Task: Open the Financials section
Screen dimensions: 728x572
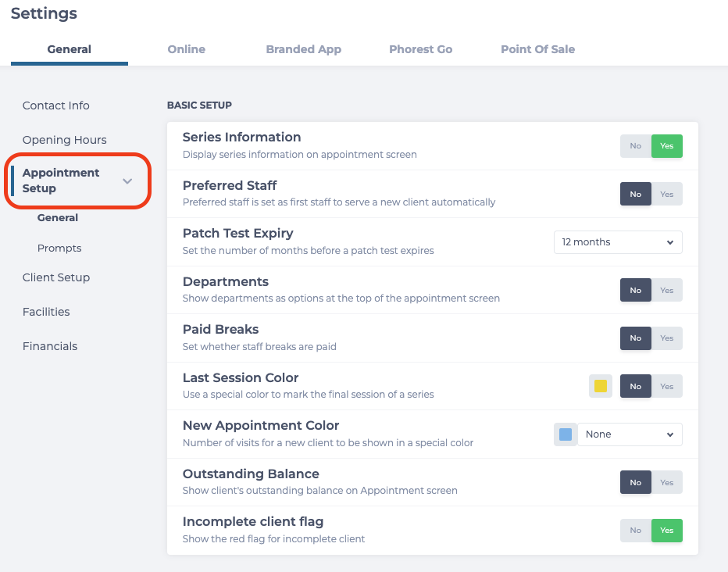Action: (x=50, y=346)
